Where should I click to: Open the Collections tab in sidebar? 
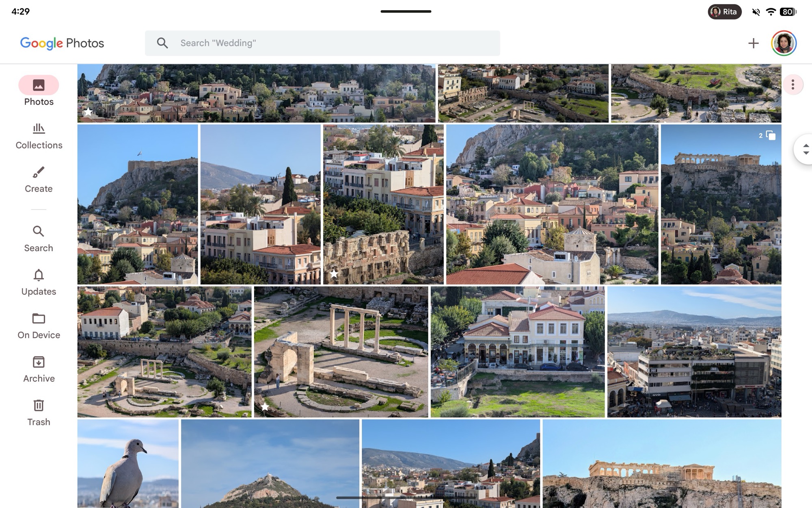[x=39, y=136]
